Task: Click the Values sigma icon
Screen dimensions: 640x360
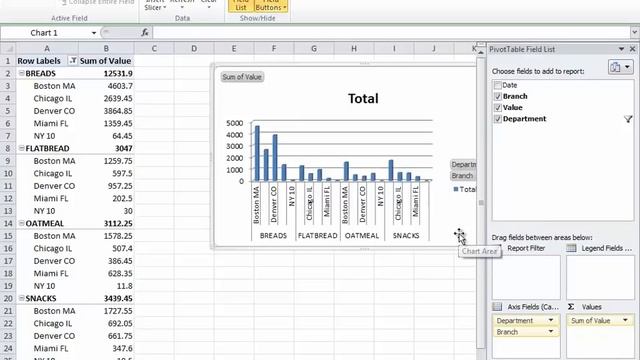Action: pyautogui.click(x=571, y=307)
